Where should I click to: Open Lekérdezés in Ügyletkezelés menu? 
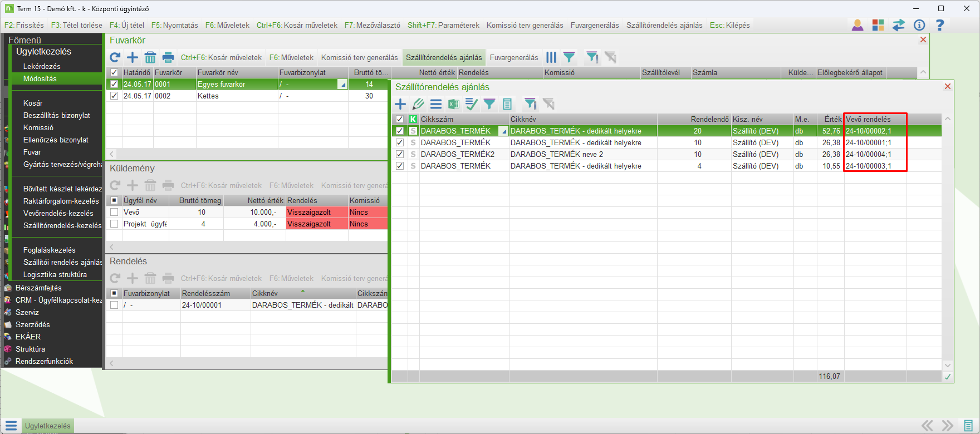click(x=42, y=66)
